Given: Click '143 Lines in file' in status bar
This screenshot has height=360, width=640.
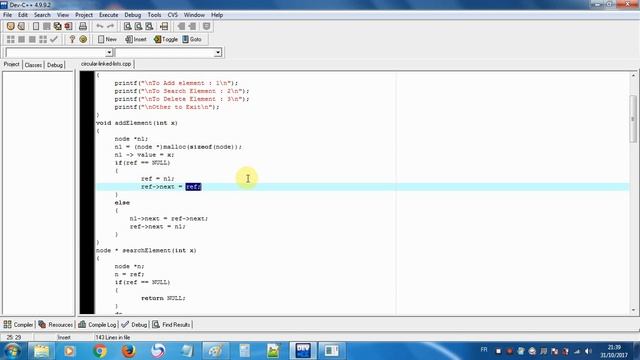Looking at the screenshot, I should (x=113, y=337).
